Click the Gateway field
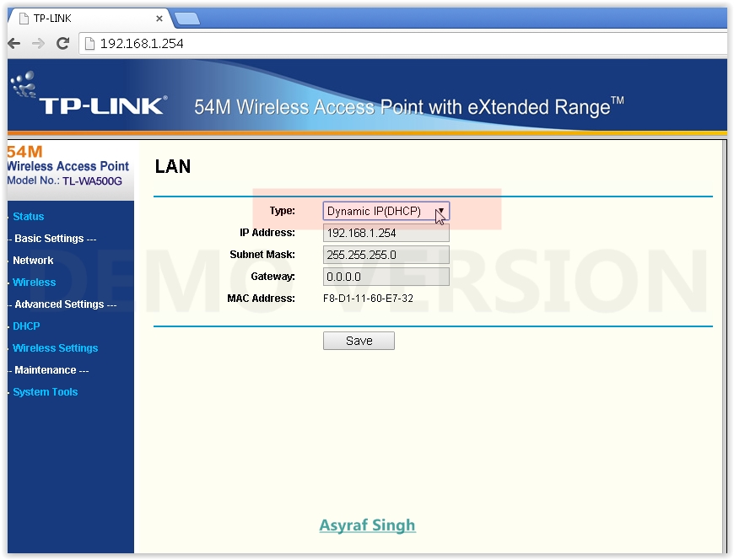The width and height of the screenshot is (734, 560). 386,277
